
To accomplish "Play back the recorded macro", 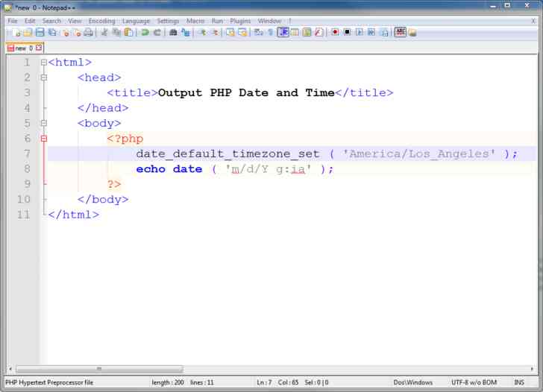I will click(359, 33).
